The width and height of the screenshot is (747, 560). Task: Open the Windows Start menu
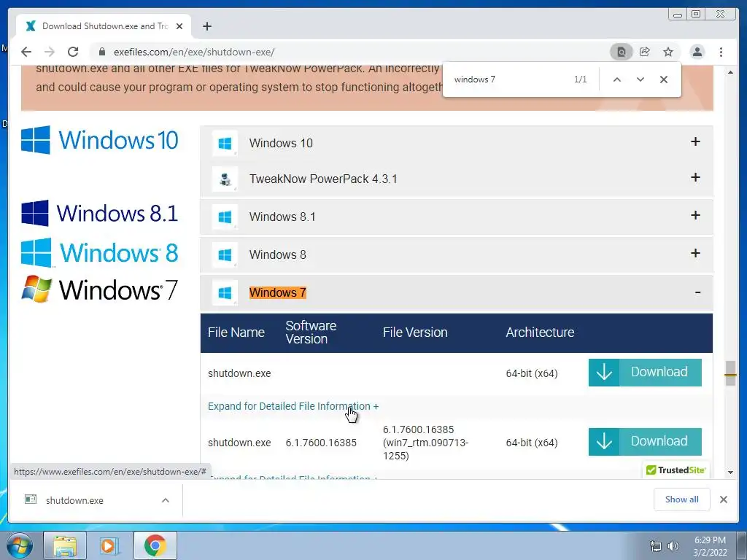[x=20, y=546]
